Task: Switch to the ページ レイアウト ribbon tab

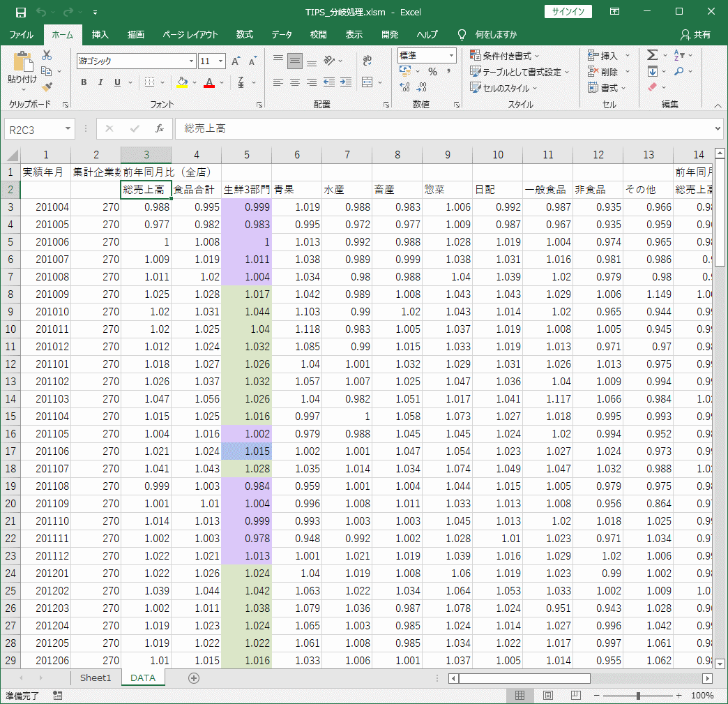Action: (190, 35)
